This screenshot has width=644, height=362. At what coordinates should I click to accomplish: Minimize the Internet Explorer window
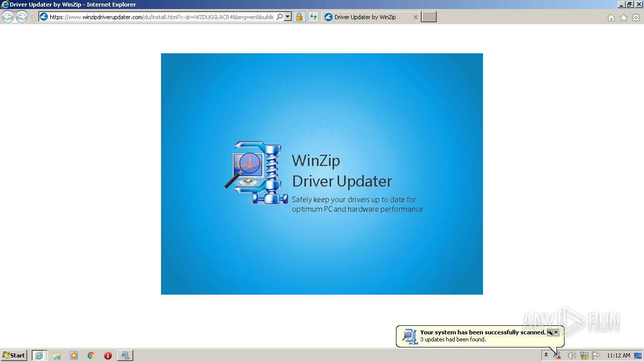(622, 5)
